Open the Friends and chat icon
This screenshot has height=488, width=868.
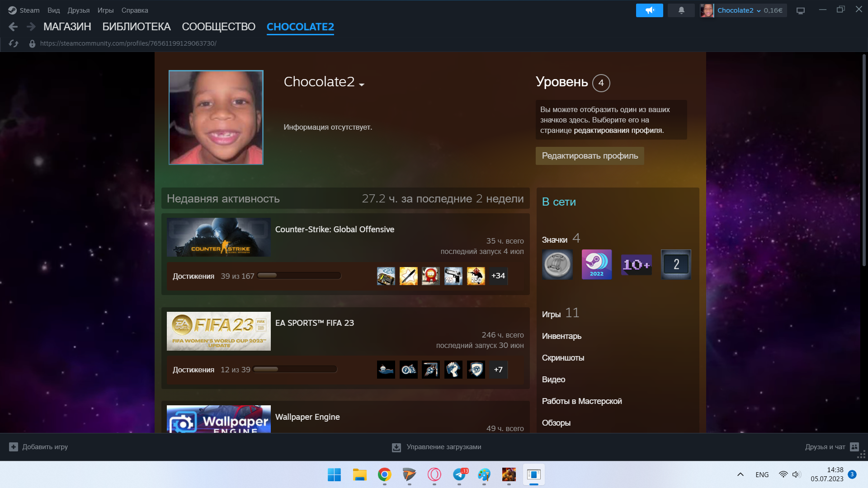point(854,447)
